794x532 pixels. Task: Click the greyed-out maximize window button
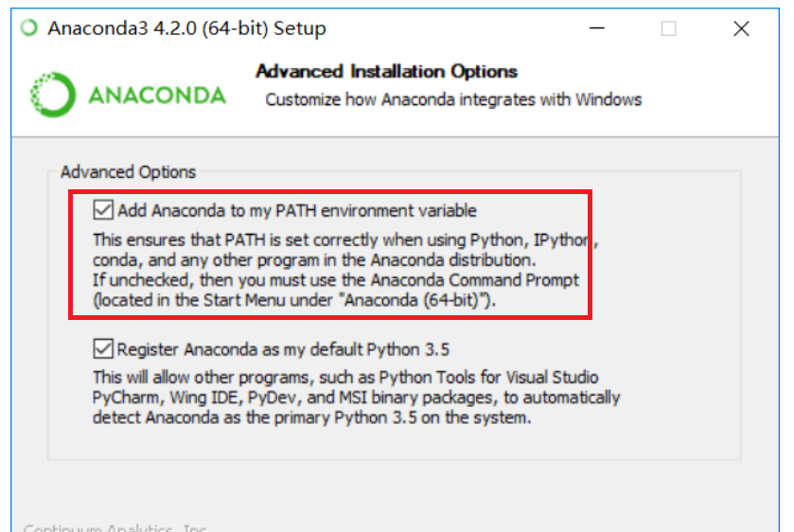[668, 28]
